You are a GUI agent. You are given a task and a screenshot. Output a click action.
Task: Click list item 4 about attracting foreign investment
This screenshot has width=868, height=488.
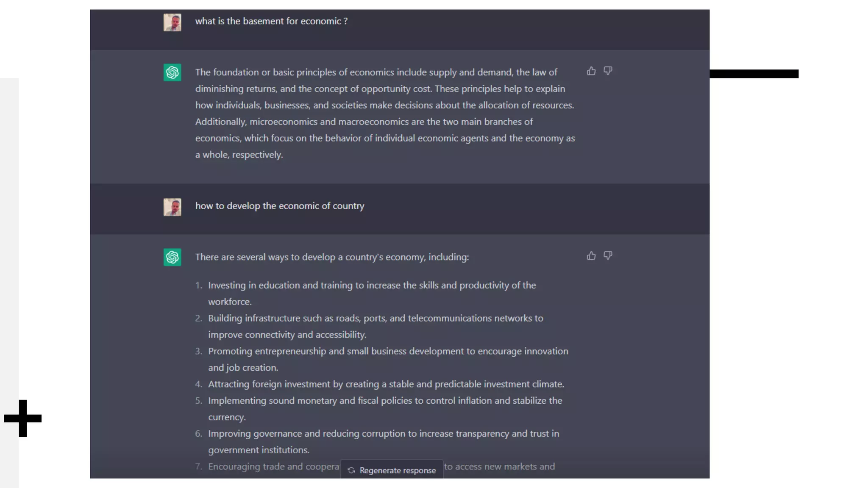(386, 384)
